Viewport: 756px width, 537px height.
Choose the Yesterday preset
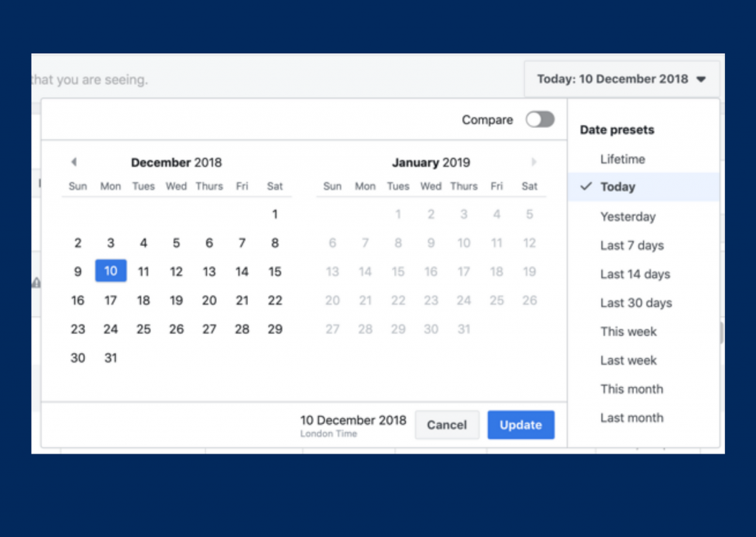[x=628, y=216]
